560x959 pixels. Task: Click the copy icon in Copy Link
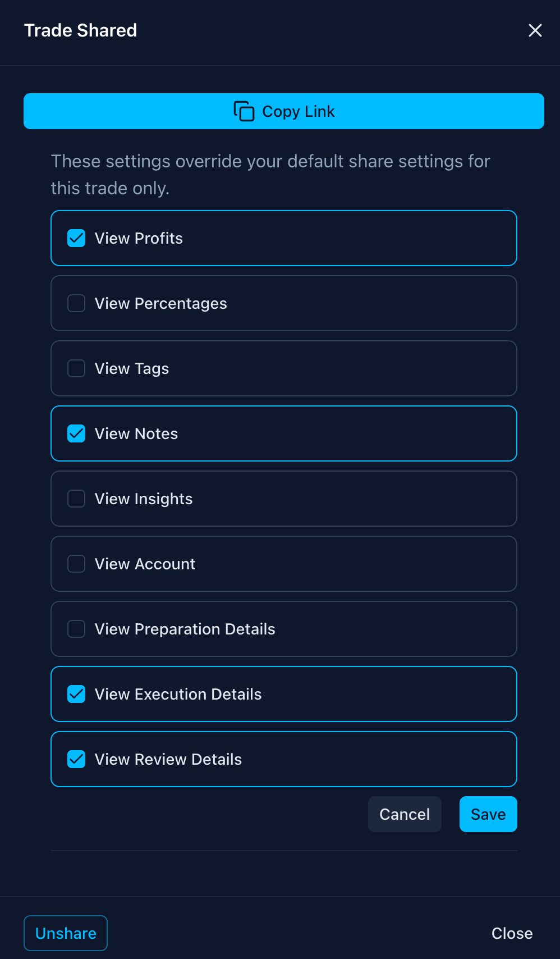tap(244, 111)
